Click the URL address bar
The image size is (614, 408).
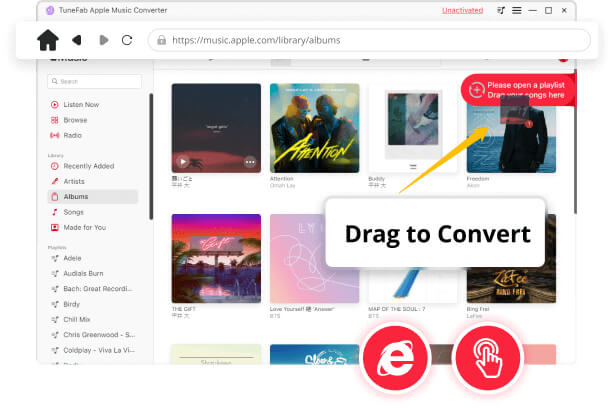click(369, 40)
